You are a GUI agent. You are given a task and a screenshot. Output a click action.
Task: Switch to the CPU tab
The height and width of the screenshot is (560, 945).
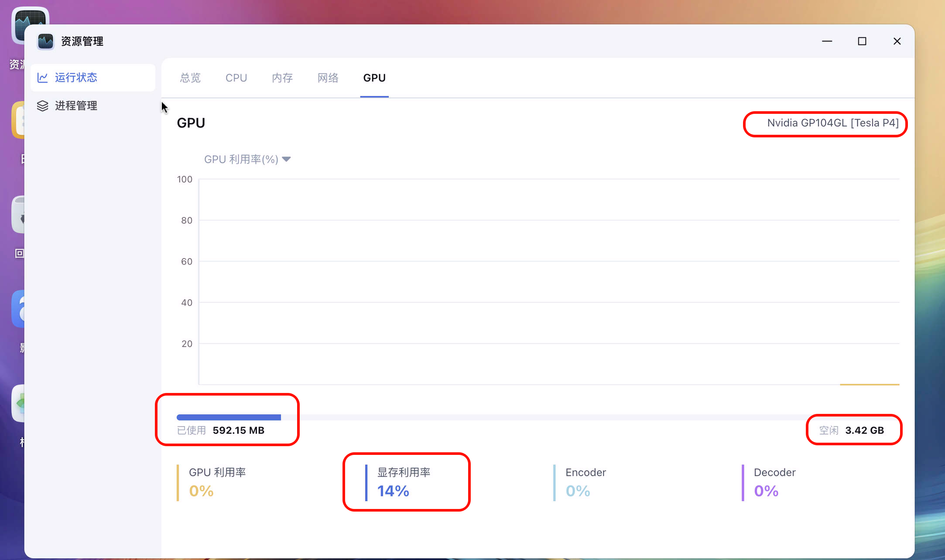(236, 78)
